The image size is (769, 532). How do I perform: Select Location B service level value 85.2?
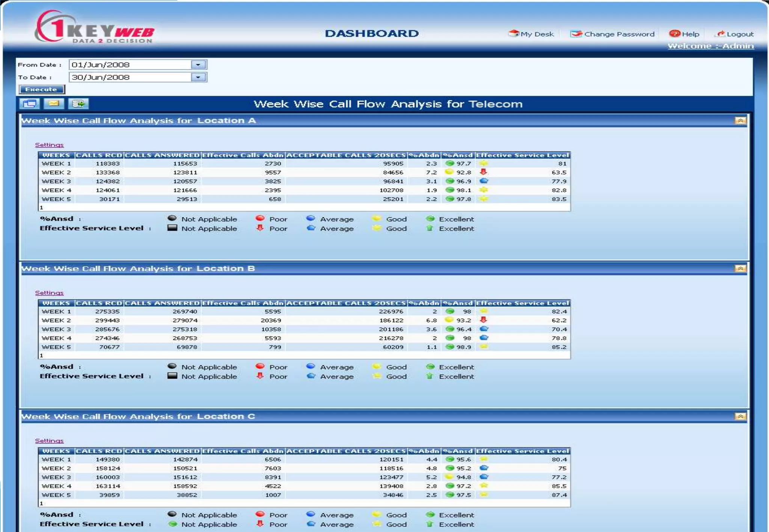tap(559, 347)
